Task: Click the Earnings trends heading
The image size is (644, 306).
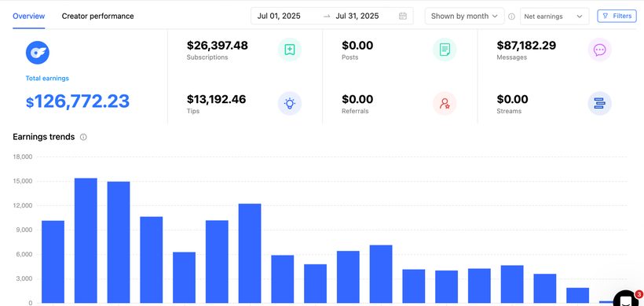Action: pyautogui.click(x=43, y=137)
